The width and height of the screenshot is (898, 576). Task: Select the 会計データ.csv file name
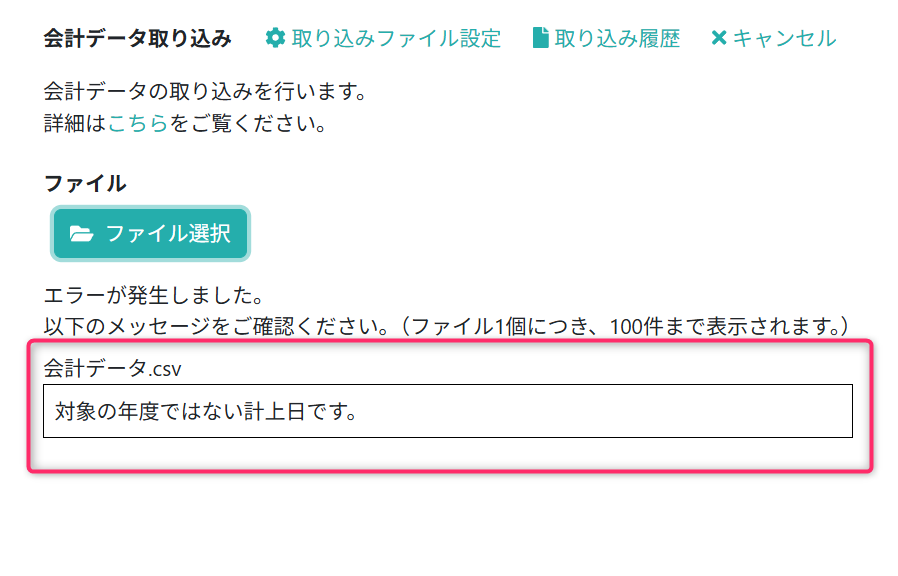[x=113, y=367]
